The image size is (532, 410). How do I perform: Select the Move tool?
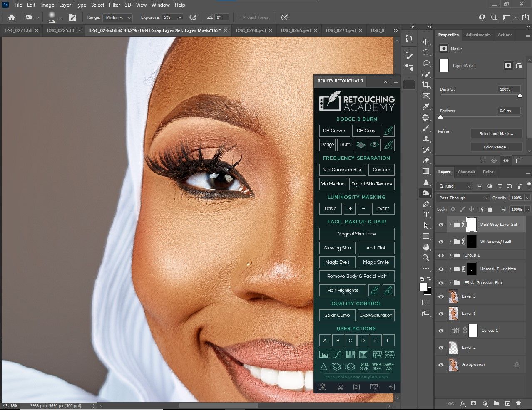(x=426, y=42)
